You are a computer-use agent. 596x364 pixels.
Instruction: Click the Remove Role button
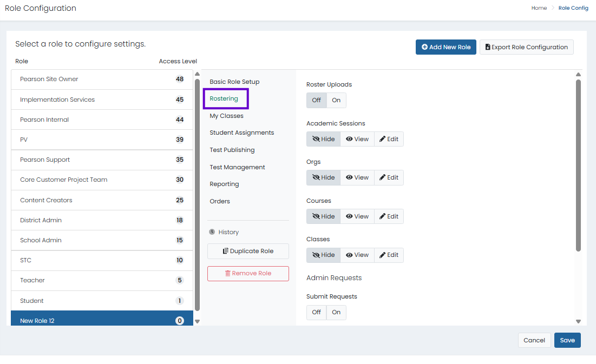pos(248,274)
